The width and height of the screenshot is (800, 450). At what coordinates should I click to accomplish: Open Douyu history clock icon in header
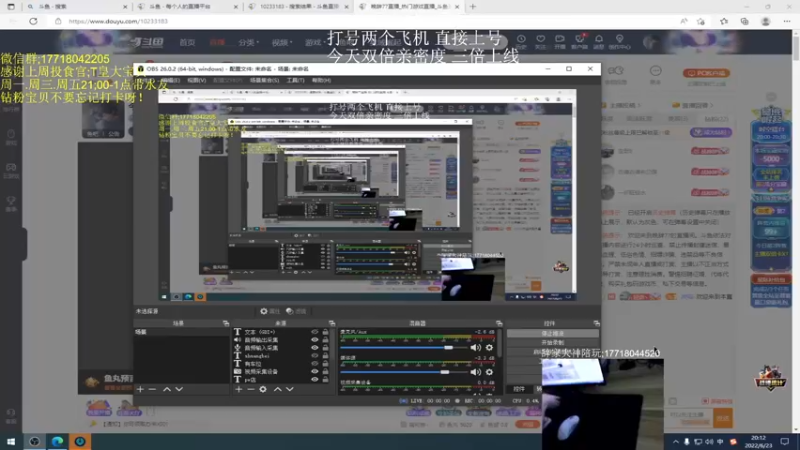click(521, 41)
